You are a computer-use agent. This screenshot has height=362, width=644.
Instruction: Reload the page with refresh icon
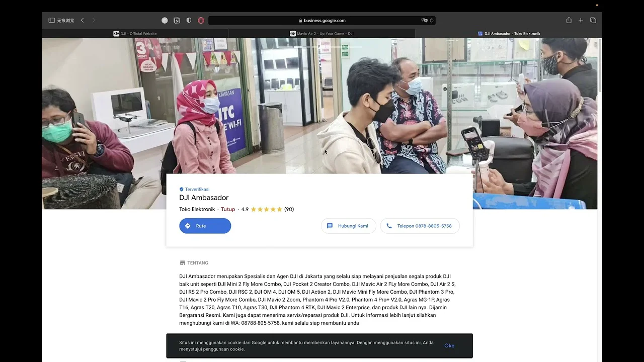coord(432,21)
